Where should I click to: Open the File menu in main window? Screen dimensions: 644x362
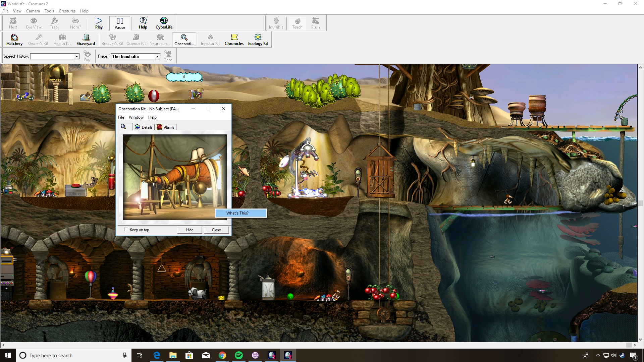pyautogui.click(x=5, y=11)
